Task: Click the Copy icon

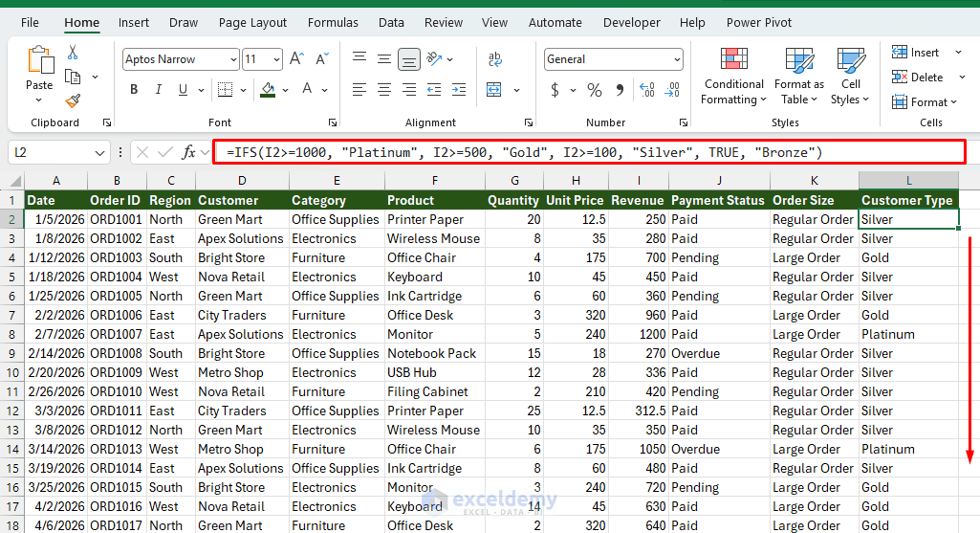Action: pyautogui.click(x=73, y=77)
